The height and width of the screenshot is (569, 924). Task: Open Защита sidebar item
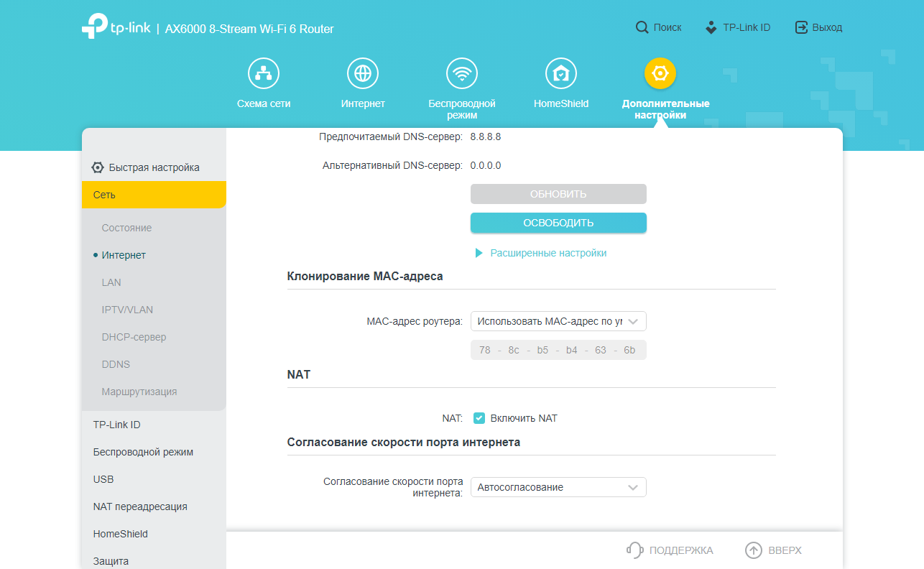[111, 561]
